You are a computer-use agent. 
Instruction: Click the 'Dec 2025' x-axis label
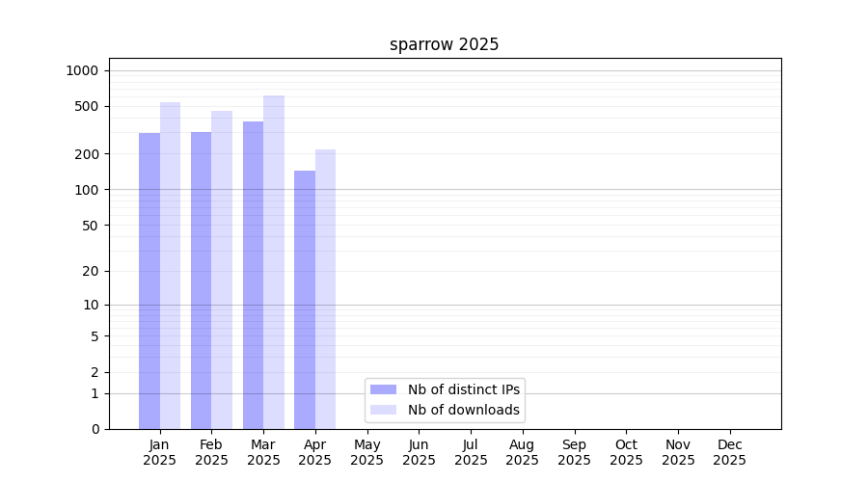[x=729, y=452]
